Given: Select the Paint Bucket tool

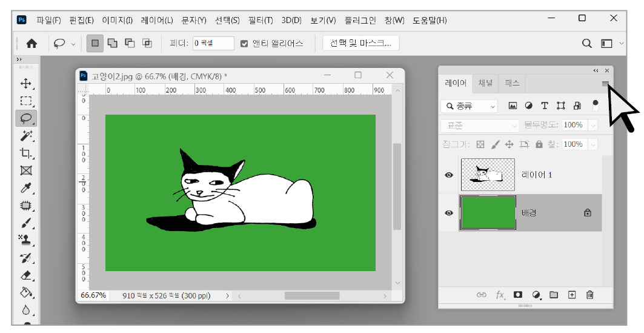Looking at the screenshot, I should click(26, 292).
